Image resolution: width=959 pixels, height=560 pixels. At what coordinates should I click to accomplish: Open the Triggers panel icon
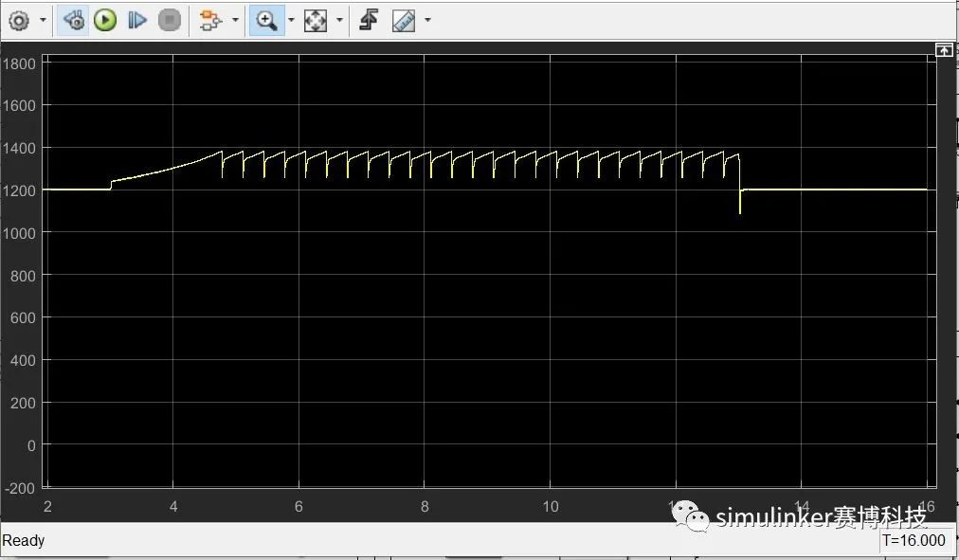coord(369,19)
